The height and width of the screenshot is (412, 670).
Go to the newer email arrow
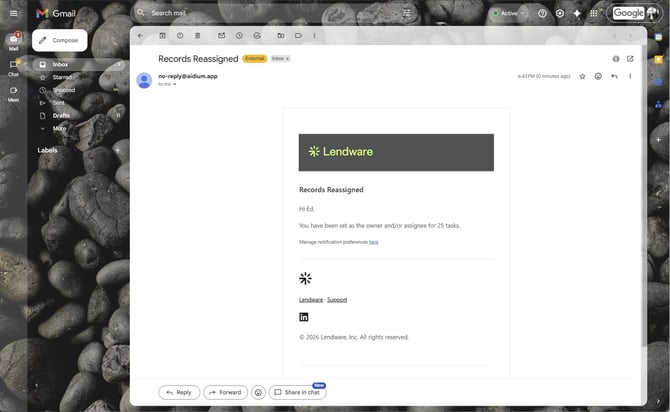pyautogui.click(x=614, y=35)
